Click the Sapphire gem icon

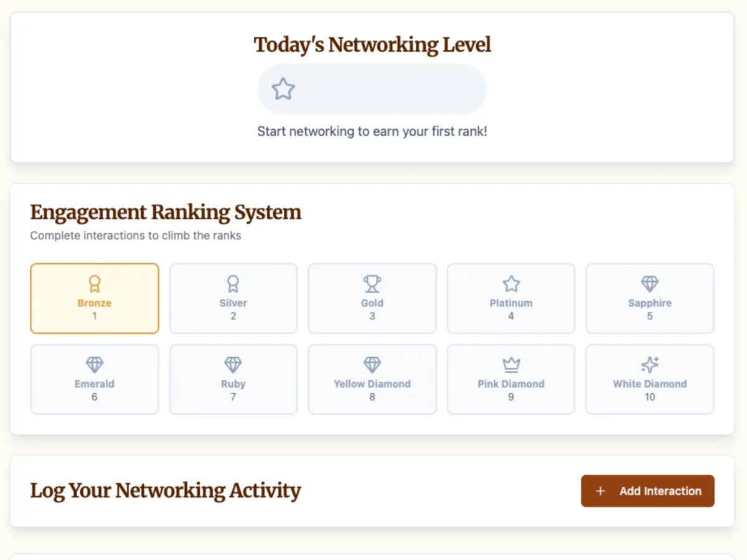point(650,284)
